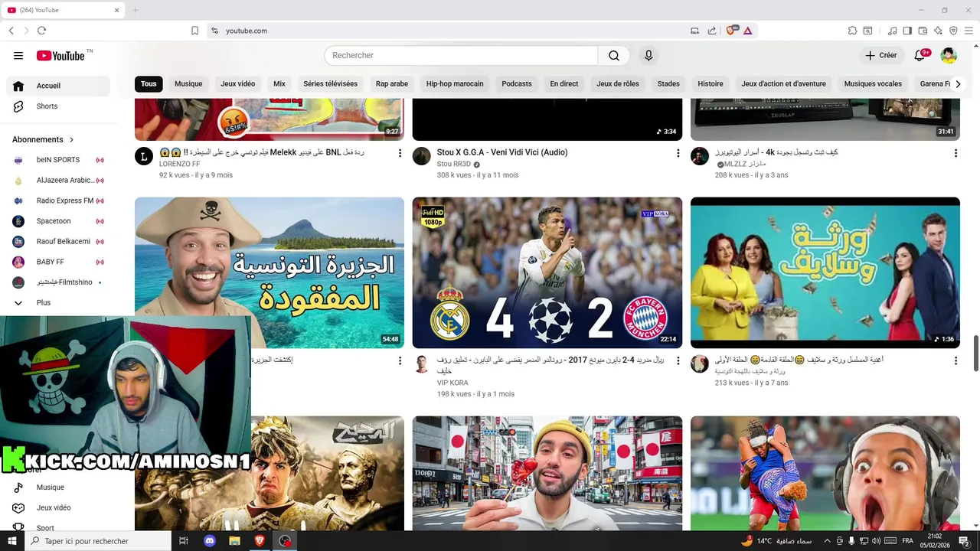
Task: Open more options for Stou X G.G.A video
Action: 678,153
